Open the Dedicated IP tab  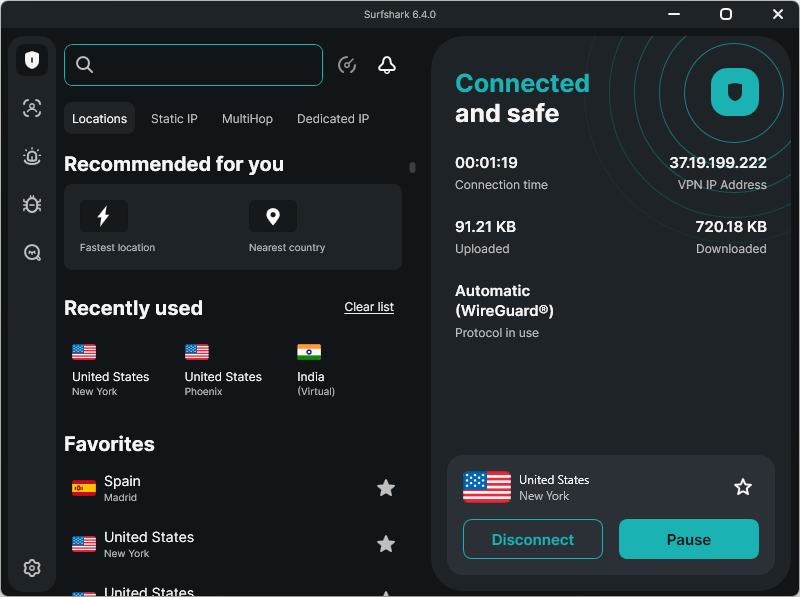tap(333, 118)
